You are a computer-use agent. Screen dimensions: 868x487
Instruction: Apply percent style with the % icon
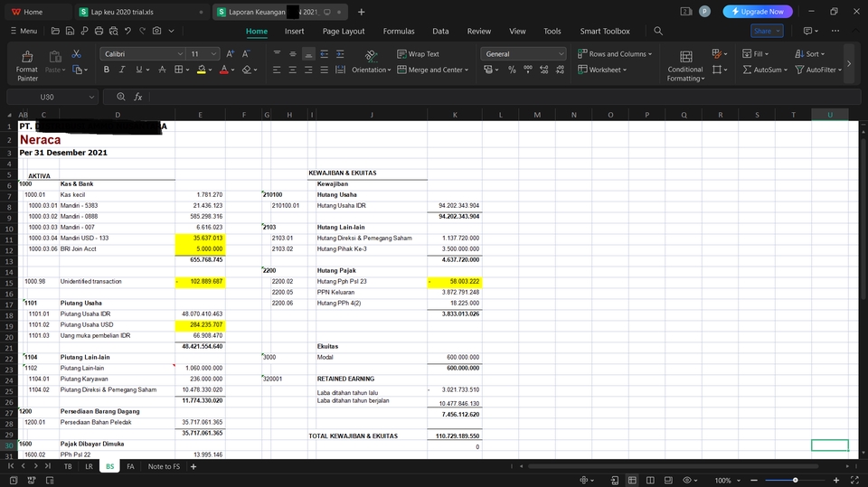513,70
